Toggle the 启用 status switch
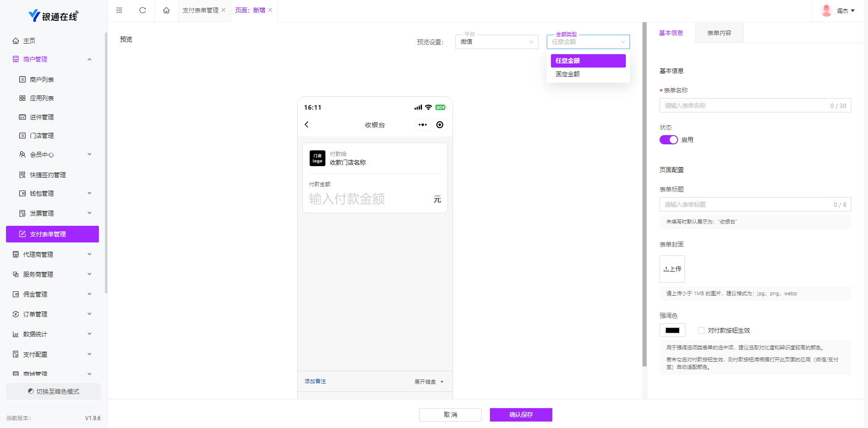868x428 pixels. [x=668, y=140]
